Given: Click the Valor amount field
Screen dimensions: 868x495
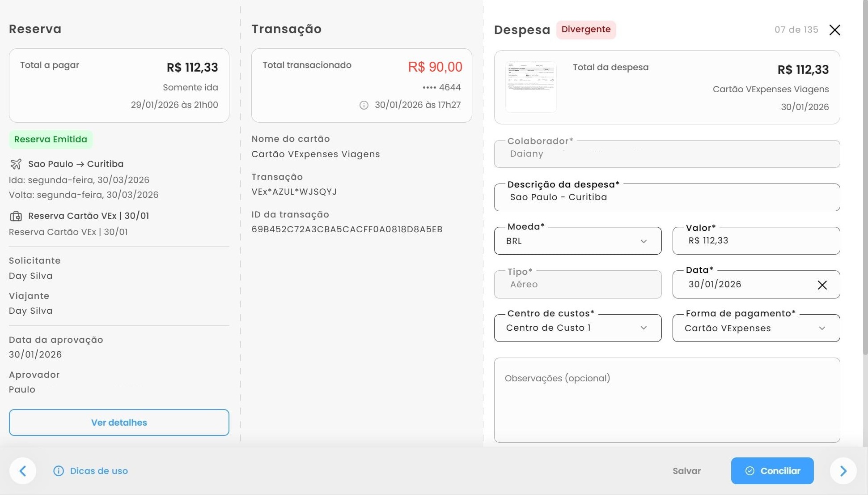Looking at the screenshot, I should (x=756, y=241).
